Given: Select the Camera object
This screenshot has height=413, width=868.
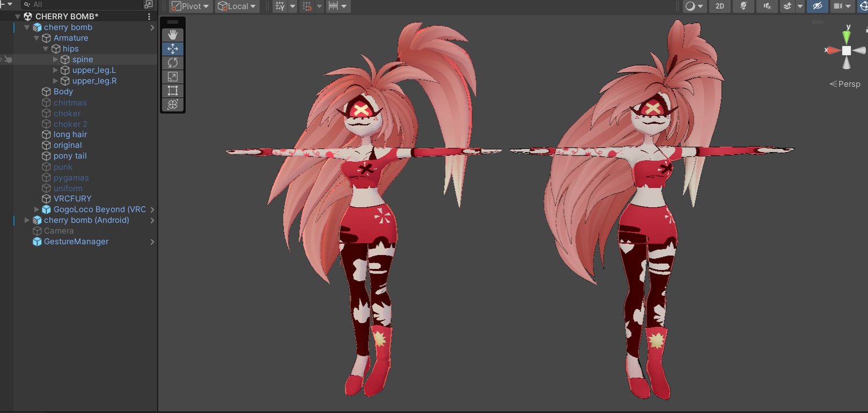Looking at the screenshot, I should click(58, 231).
